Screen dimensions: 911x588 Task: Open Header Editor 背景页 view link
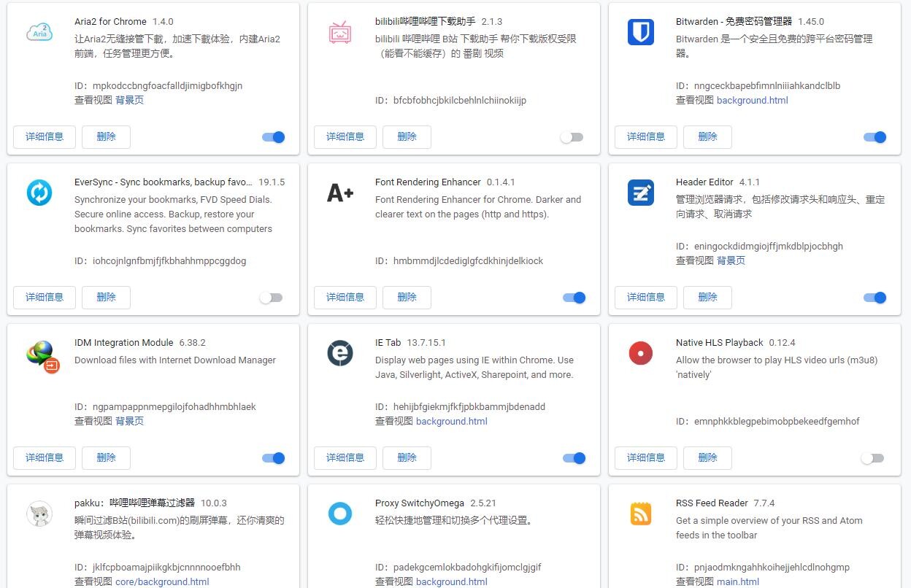[x=731, y=260]
